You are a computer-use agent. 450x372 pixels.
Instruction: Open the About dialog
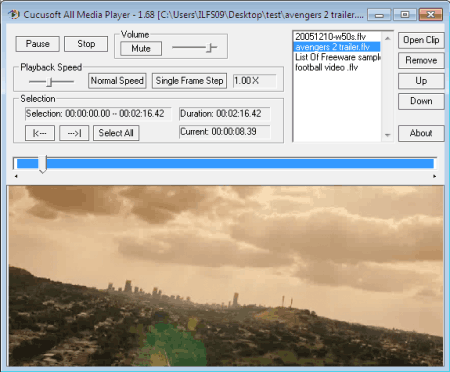tap(421, 133)
